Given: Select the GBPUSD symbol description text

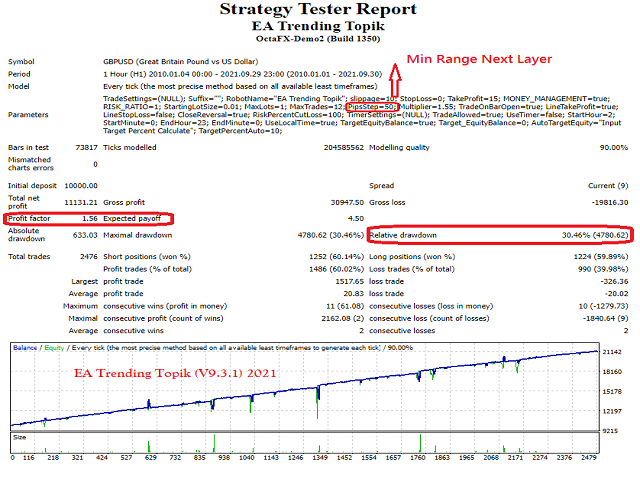Looking at the screenshot, I should point(180,62).
